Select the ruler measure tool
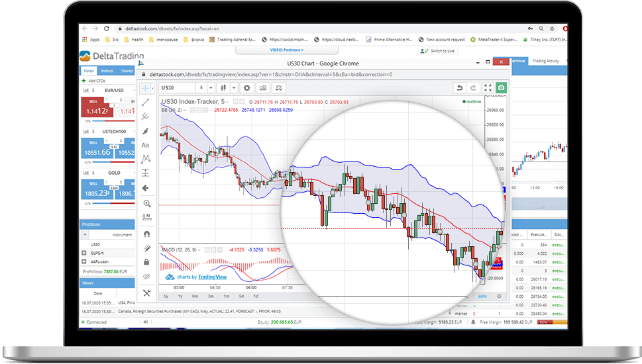Image resolution: width=642 pixels, height=364 pixels. (146, 217)
